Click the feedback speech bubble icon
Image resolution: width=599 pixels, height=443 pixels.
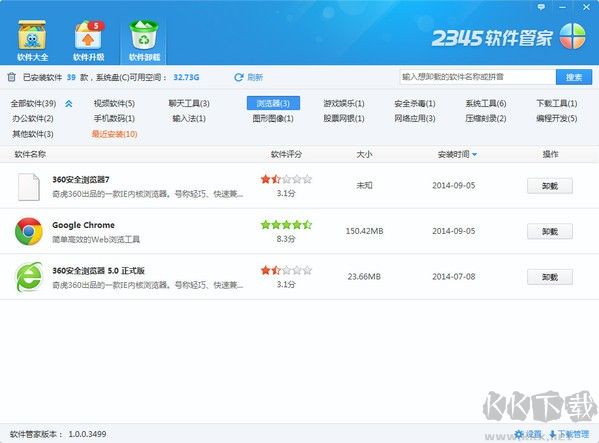coord(541,7)
